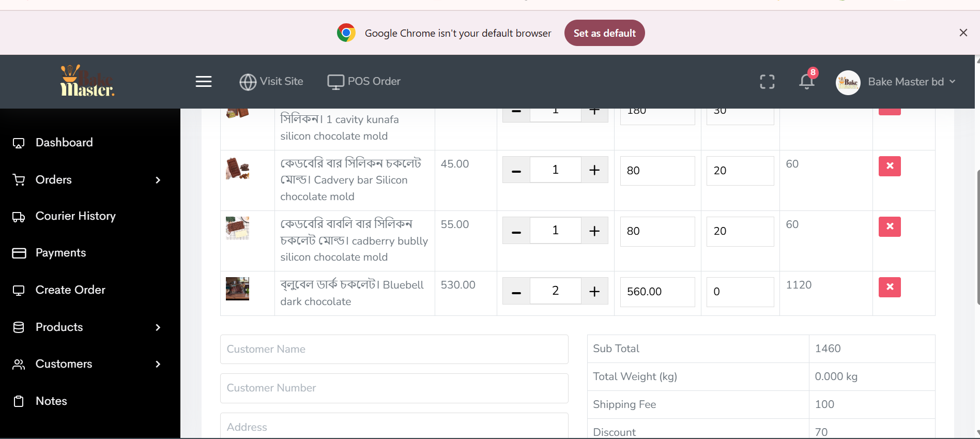Open the POS Order link
The width and height of the screenshot is (980, 439).
tap(364, 81)
